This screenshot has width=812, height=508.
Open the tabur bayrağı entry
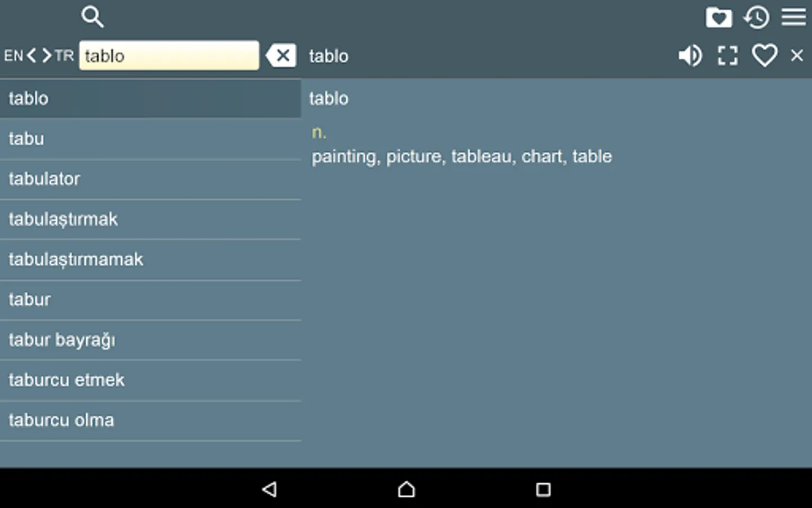point(150,340)
